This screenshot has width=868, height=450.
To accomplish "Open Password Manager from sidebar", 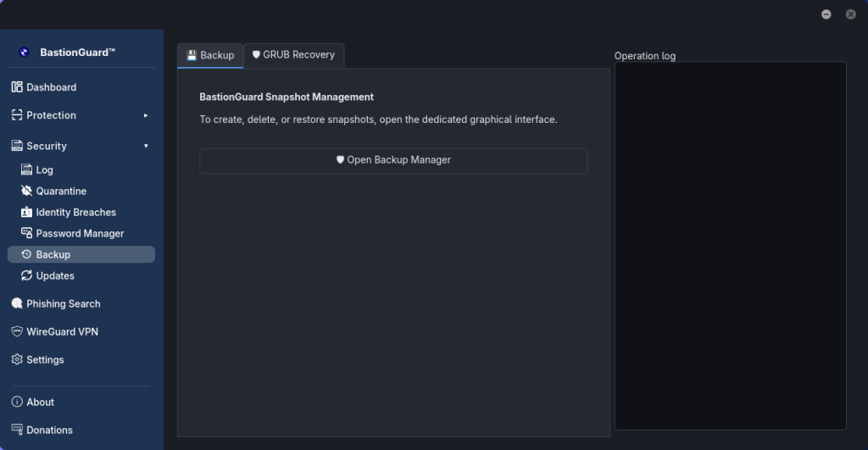I will (81, 233).
